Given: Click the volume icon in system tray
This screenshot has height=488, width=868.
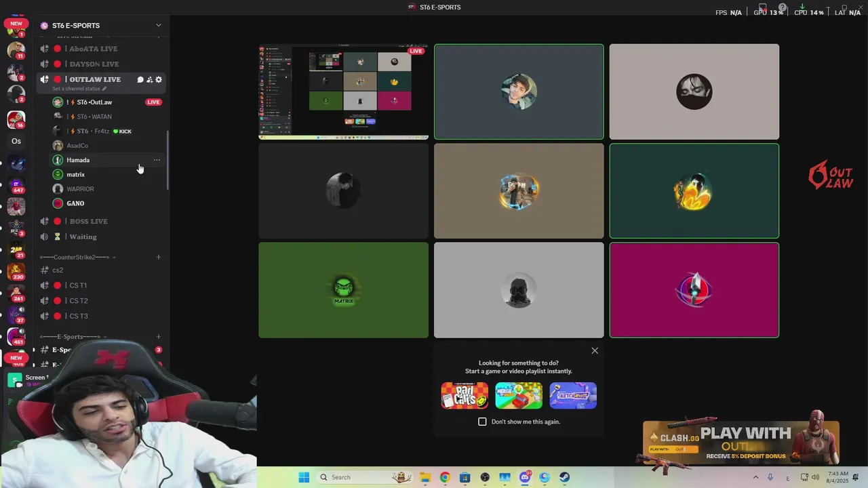Looking at the screenshot, I should coord(815,477).
